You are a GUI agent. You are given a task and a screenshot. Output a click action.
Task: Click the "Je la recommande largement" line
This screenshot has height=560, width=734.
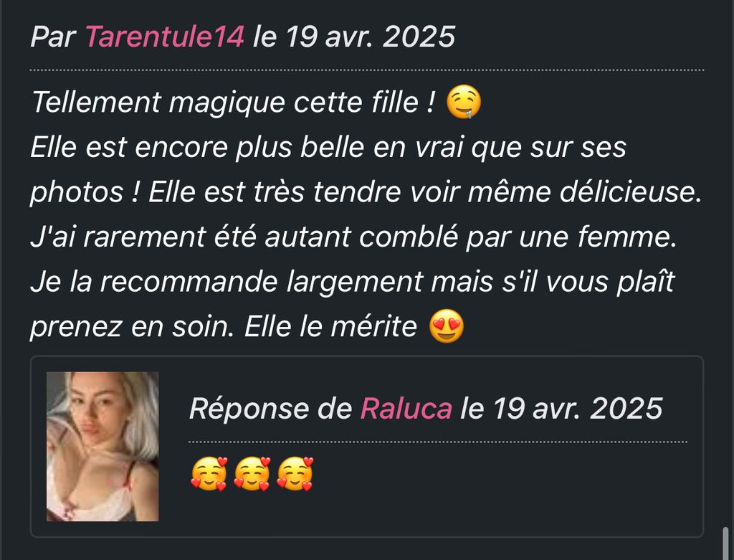tap(353, 282)
